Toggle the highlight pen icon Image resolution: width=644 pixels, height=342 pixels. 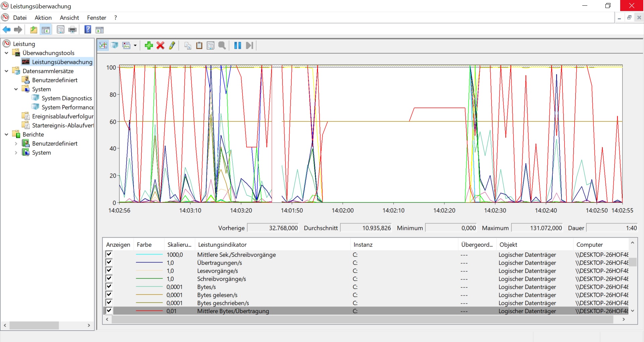(172, 45)
